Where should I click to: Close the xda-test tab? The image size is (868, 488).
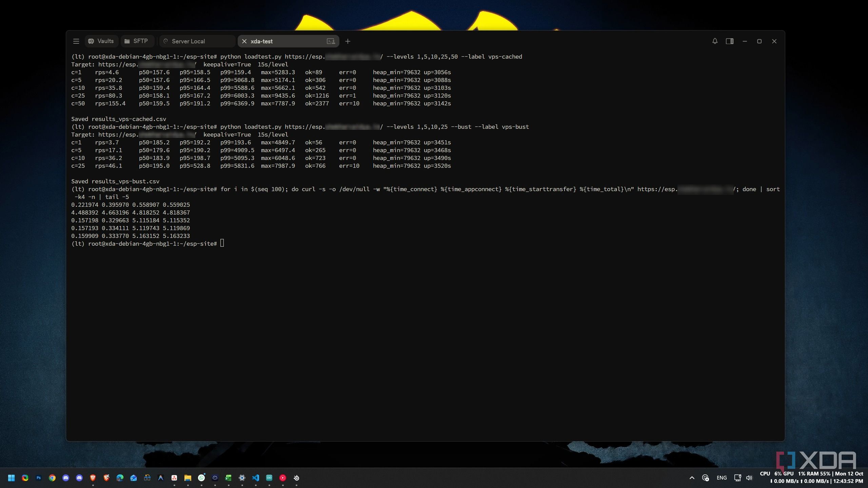(244, 41)
